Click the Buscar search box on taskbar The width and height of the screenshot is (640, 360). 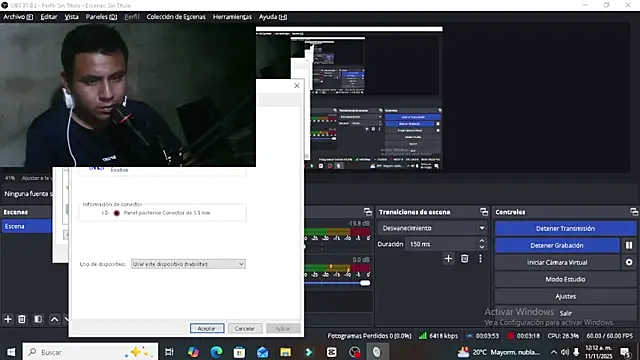(90, 352)
